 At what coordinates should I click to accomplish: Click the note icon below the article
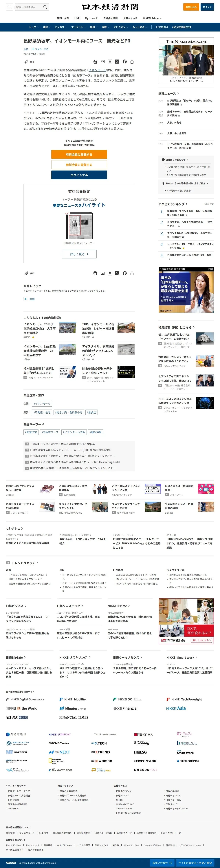pyautogui.click(x=110, y=273)
